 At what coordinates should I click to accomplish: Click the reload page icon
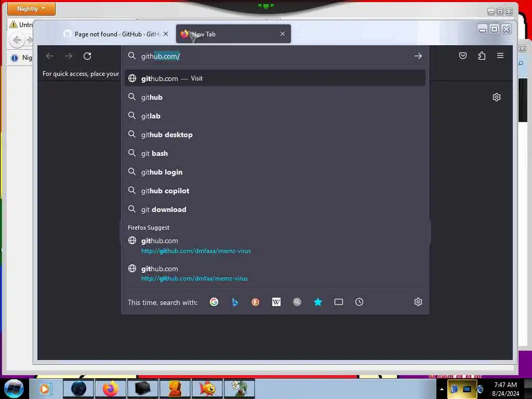[87, 56]
